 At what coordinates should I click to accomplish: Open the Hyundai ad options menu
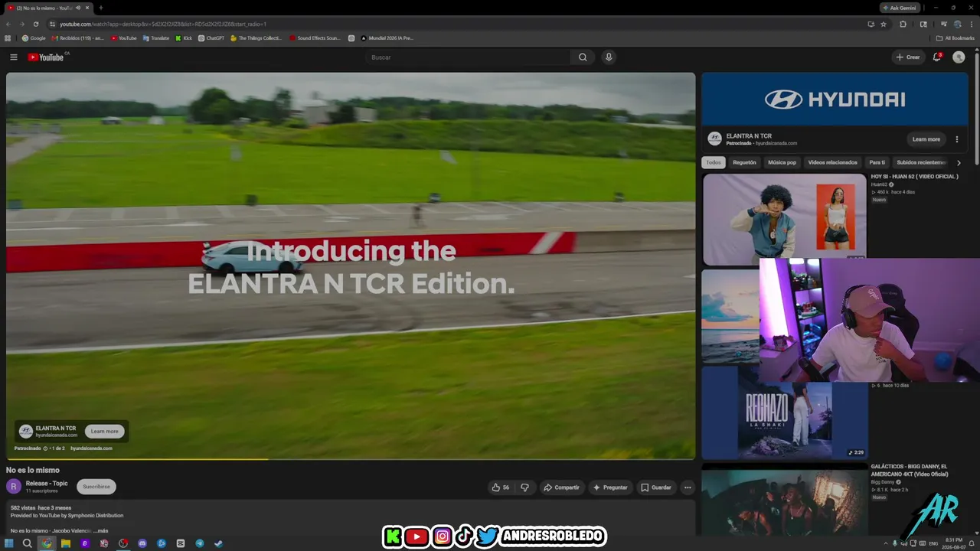point(956,139)
